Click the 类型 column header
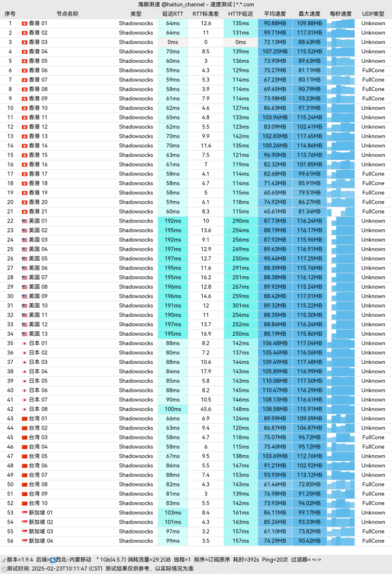This screenshot has height=574, width=392. click(136, 14)
